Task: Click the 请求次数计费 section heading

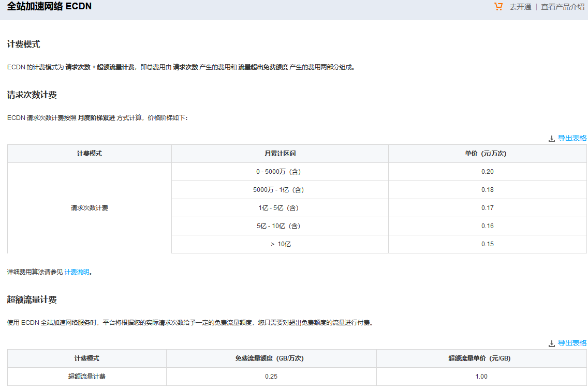Action: click(x=32, y=95)
